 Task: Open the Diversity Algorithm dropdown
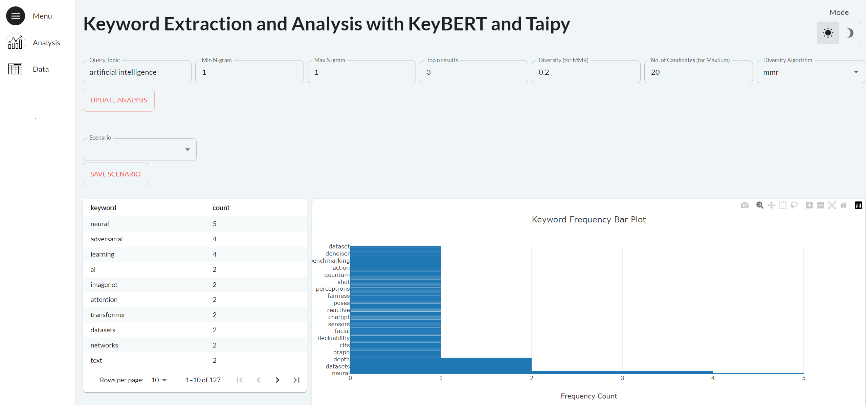(810, 72)
